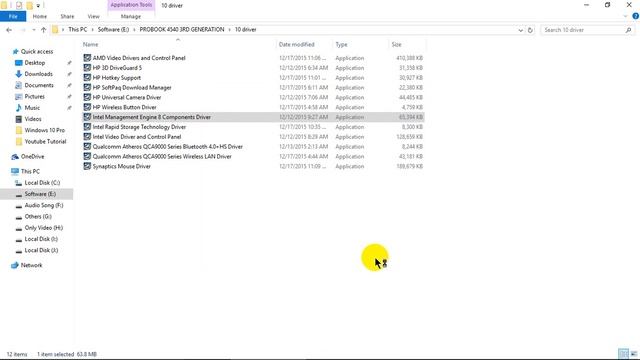Open Local Disk (I:) drive

pyautogui.click(x=41, y=239)
